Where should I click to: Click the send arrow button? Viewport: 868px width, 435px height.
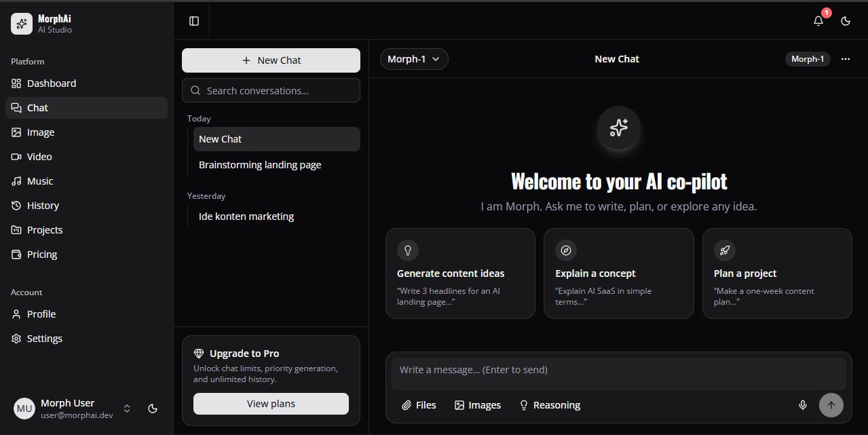tap(831, 405)
